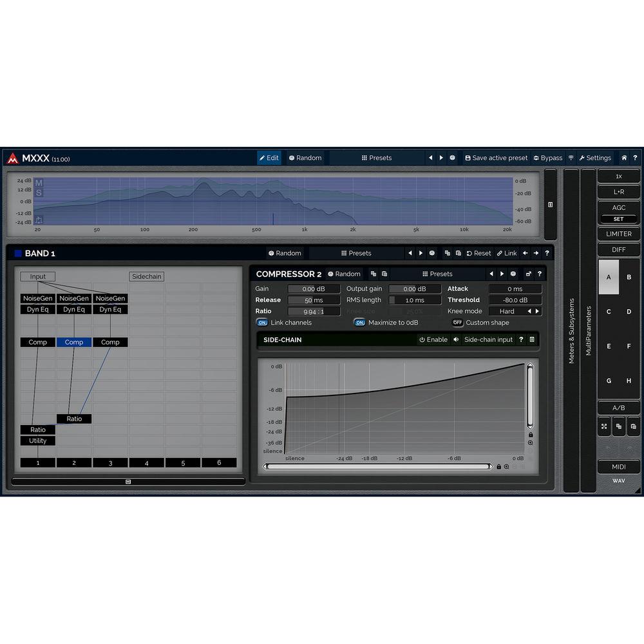The height and width of the screenshot is (644, 644).
Task: Enable the Custom shape switch
Action: tap(457, 323)
